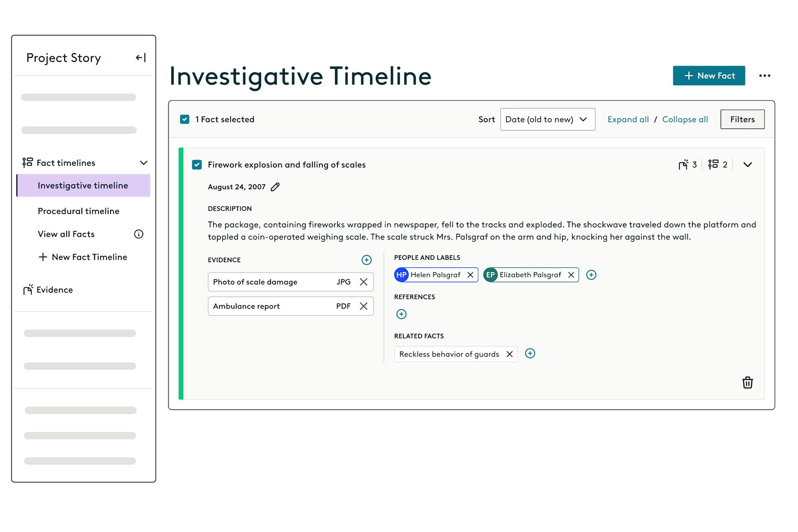798x532 pixels.
Task: Remove Helen Palsgraf label
Action: pos(470,275)
